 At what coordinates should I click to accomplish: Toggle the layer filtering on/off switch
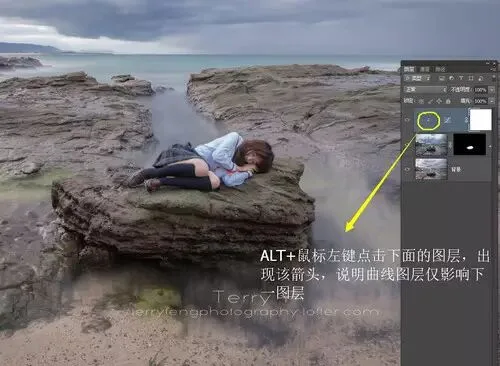tap(494, 77)
